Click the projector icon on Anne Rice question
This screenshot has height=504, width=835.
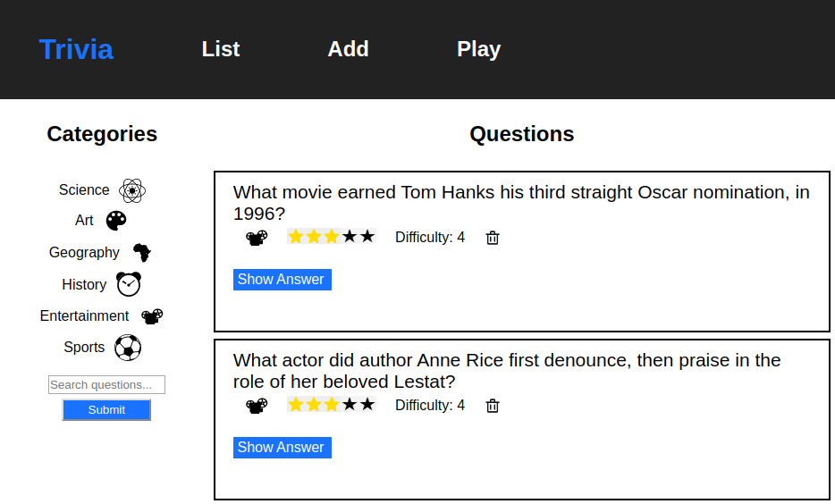pyautogui.click(x=257, y=406)
